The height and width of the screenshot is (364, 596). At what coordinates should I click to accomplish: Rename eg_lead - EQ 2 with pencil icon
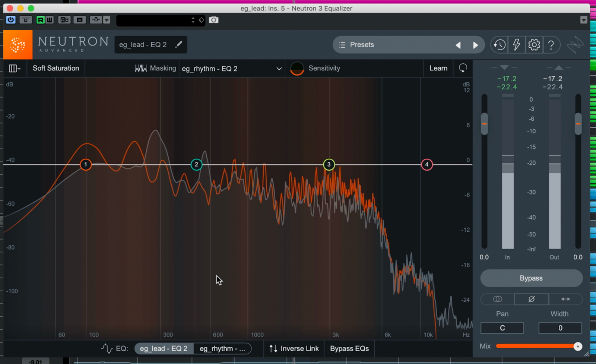pyautogui.click(x=179, y=44)
